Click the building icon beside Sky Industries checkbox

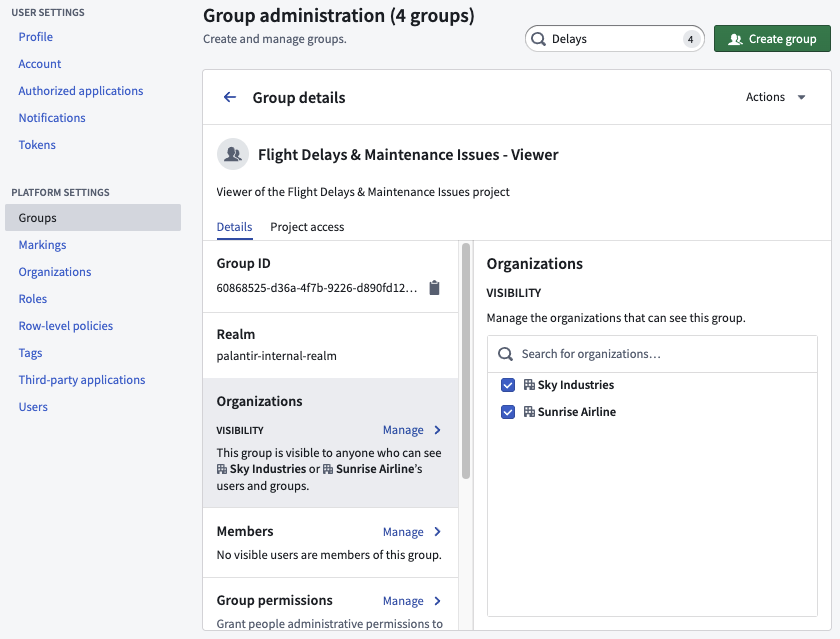click(529, 385)
